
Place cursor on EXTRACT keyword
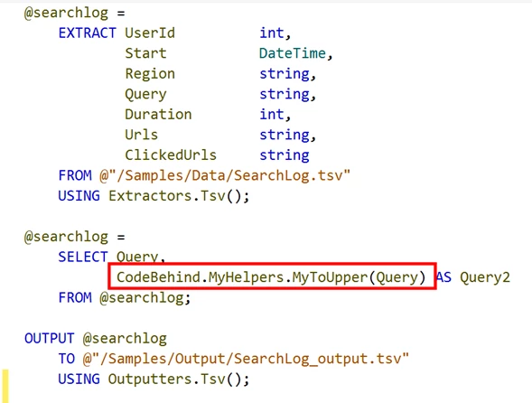point(88,33)
